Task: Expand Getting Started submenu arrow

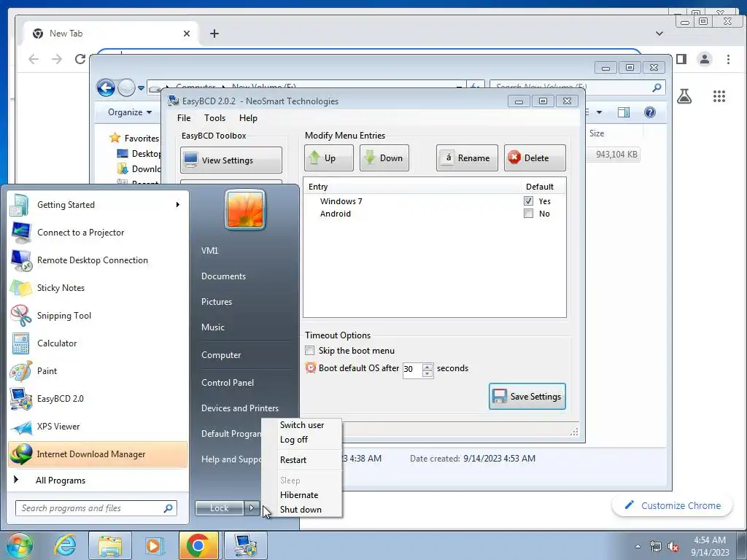Action: 178,205
